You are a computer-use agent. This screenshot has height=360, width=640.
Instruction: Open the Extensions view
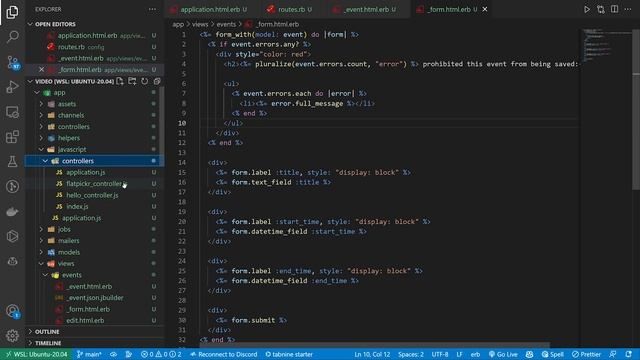point(12,137)
